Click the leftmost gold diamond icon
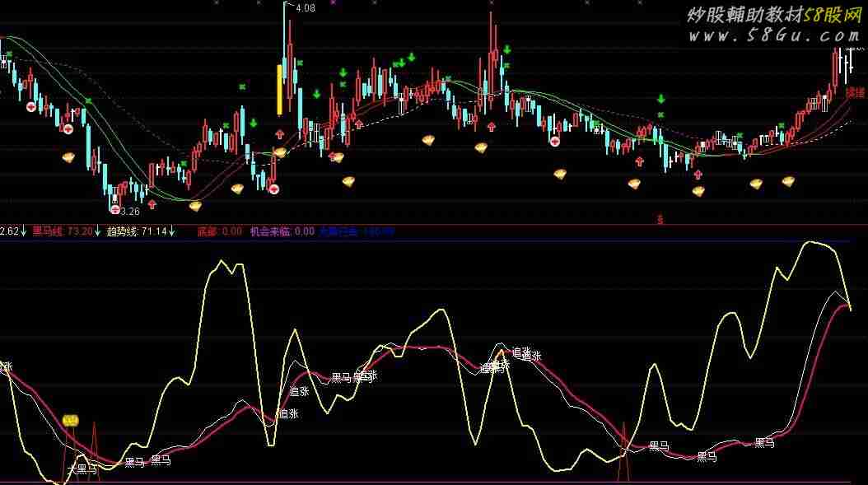The height and width of the screenshot is (485, 868). (x=69, y=156)
